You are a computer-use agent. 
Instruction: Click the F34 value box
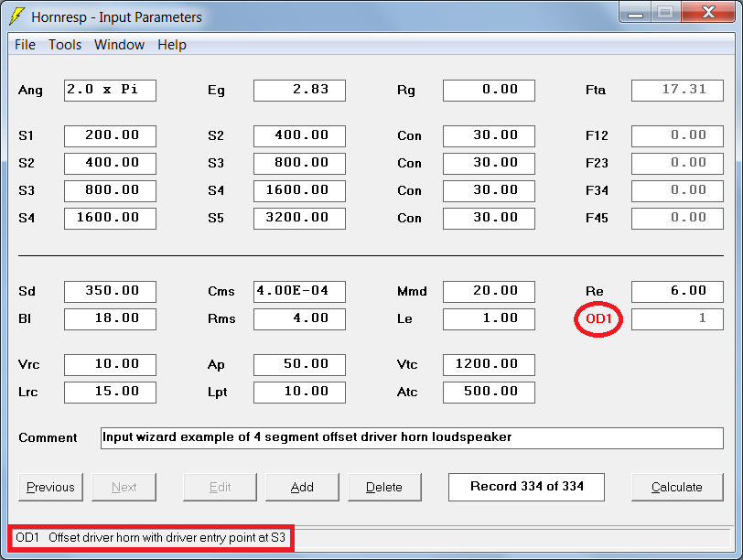tap(678, 191)
